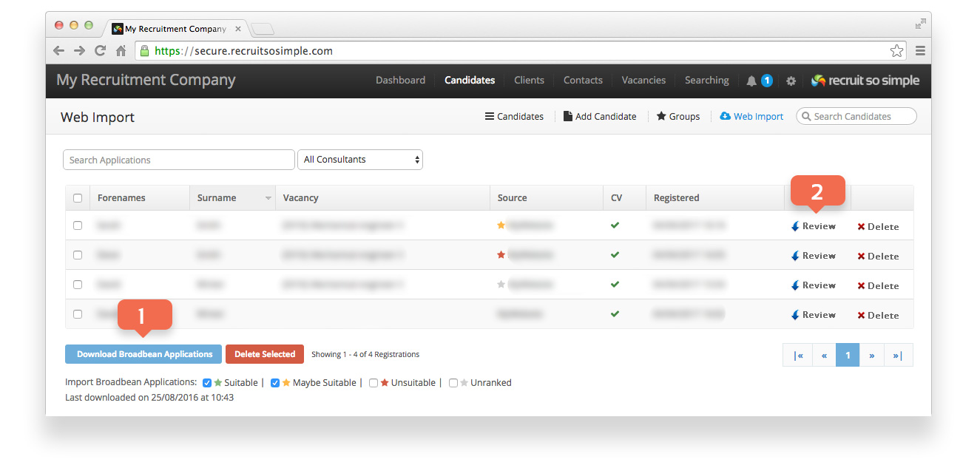Go to the next page of results
Image resolution: width=980 pixels, height=465 pixels.
click(871, 355)
